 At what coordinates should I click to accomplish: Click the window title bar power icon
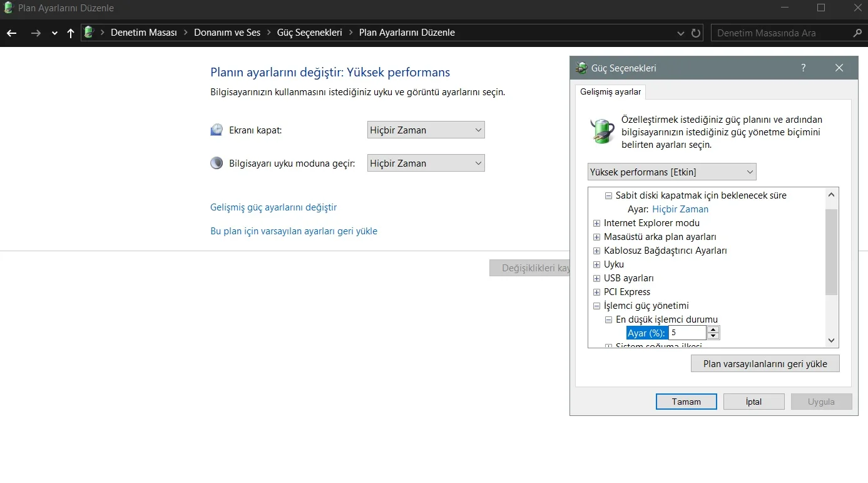pos(9,8)
